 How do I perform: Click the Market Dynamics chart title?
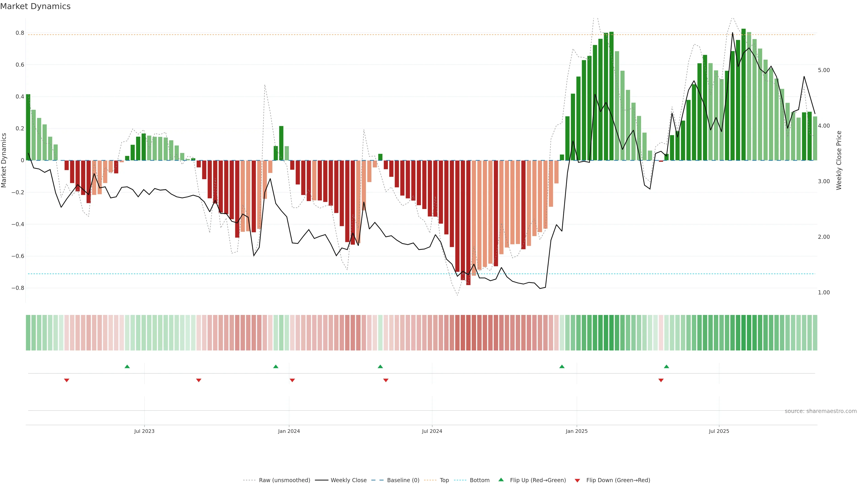tap(35, 6)
